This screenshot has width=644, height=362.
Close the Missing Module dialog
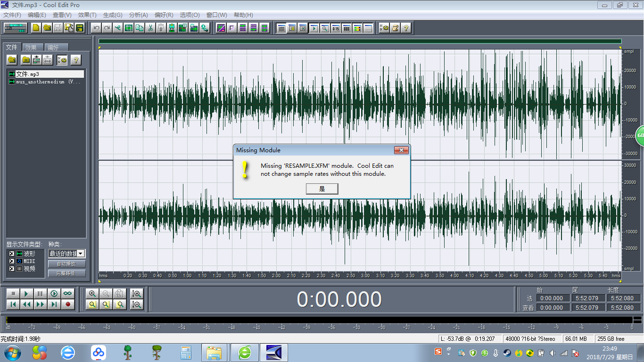[x=401, y=150]
